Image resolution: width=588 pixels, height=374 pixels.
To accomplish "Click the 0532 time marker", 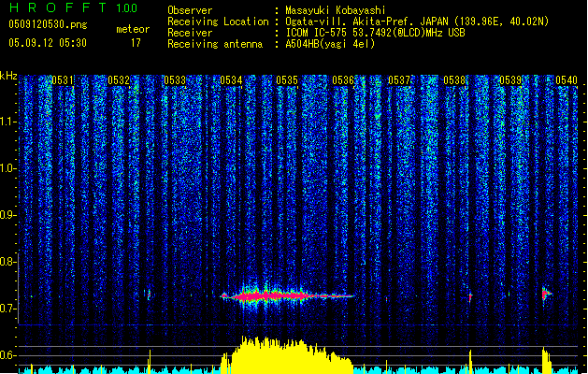I will pyautogui.click(x=119, y=80).
